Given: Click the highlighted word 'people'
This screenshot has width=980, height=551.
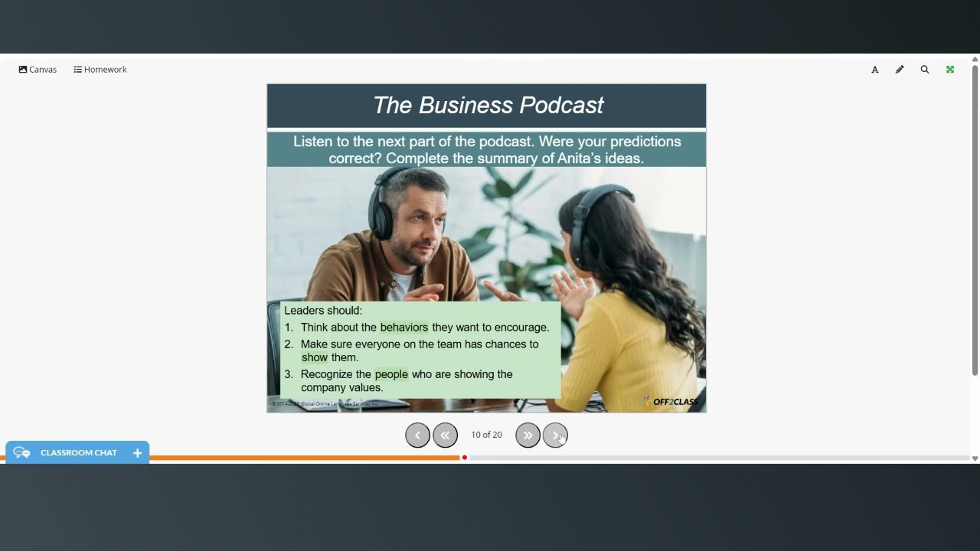Looking at the screenshot, I should pos(391,374).
